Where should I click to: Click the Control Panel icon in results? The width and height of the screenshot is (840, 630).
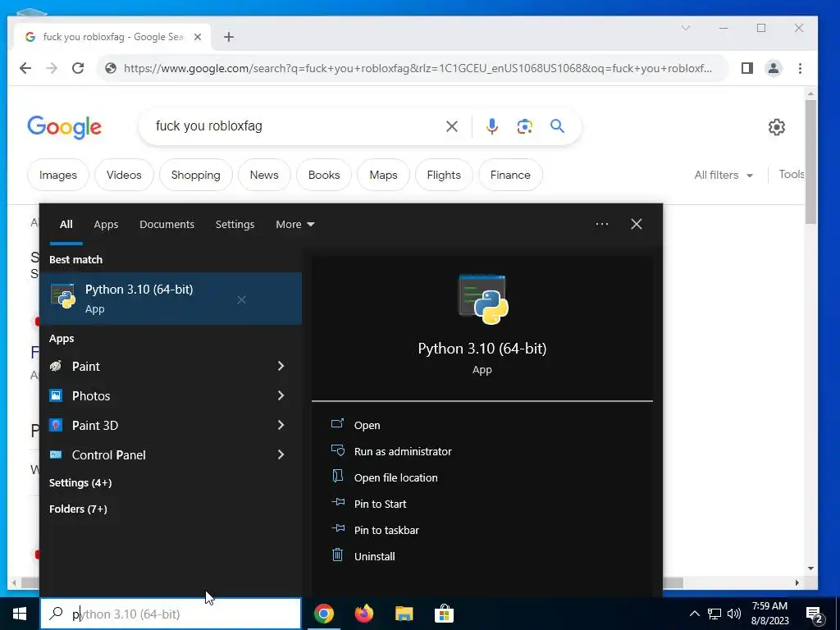(x=56, y=454)
